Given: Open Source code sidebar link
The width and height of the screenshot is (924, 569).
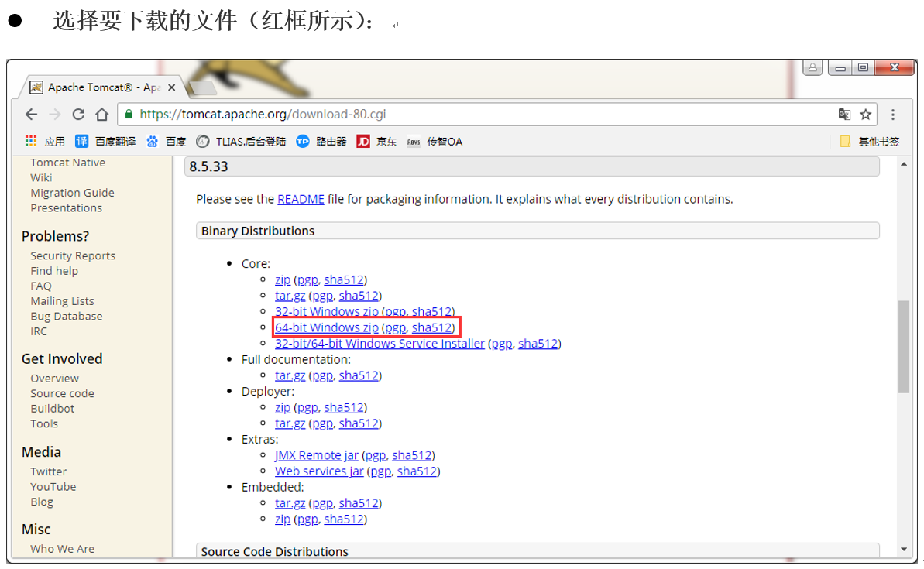Looking at the screenshot, I should tap(63, 393).
